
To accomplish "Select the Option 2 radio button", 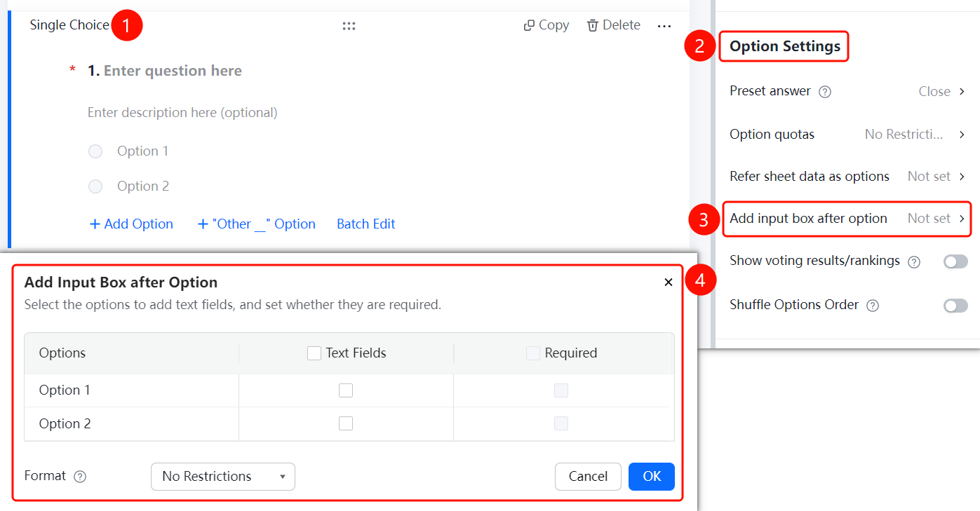I will (95, 186).
